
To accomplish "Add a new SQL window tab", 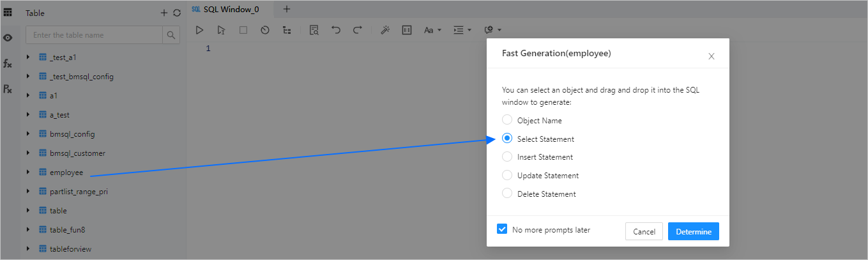I will click(x=287, y=9).
